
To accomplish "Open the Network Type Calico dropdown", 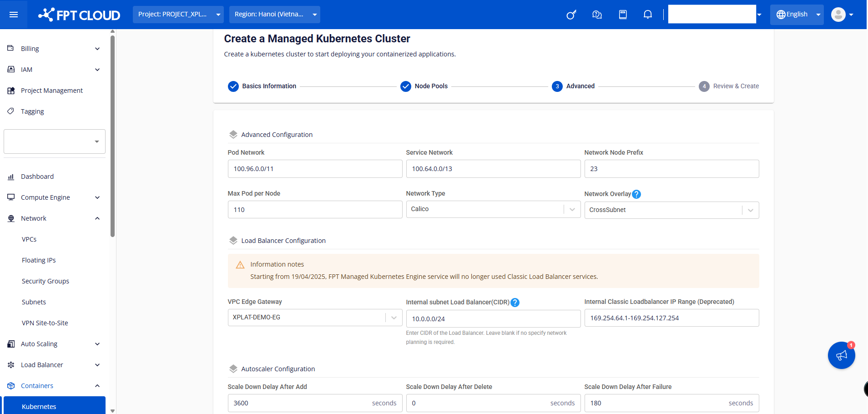I will coord(493,209).
